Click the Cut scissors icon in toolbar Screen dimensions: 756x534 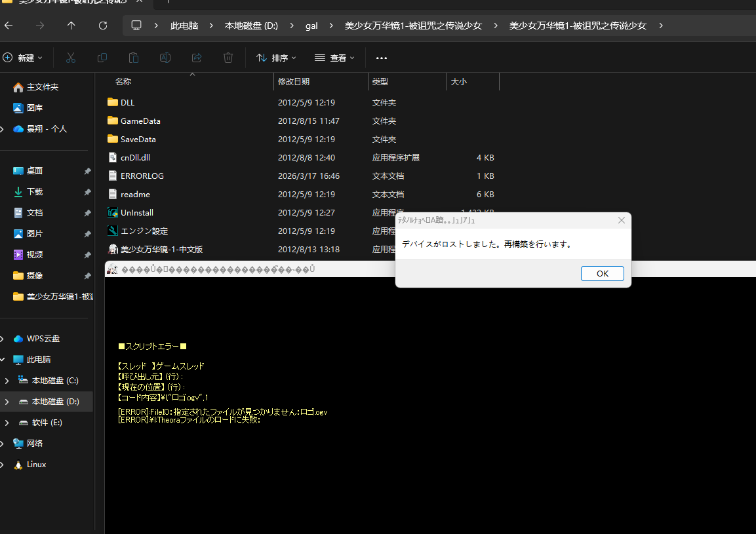tap(71, 58)
